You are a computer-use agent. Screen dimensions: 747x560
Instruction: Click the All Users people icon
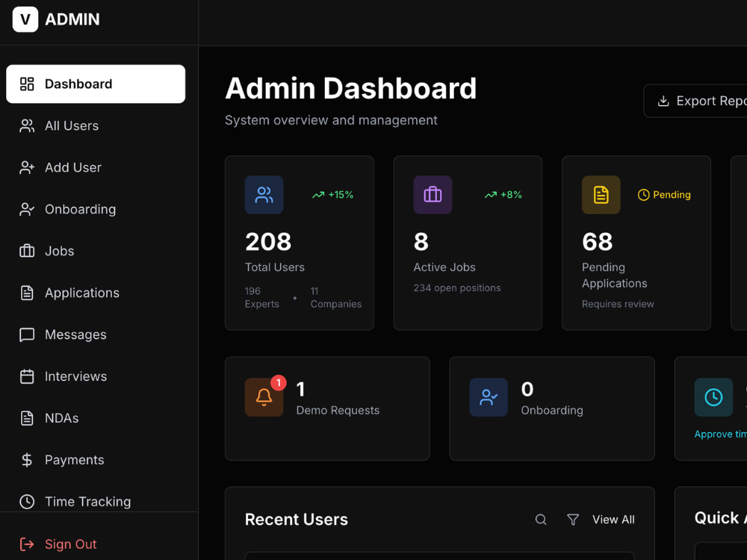pos(27,125)
